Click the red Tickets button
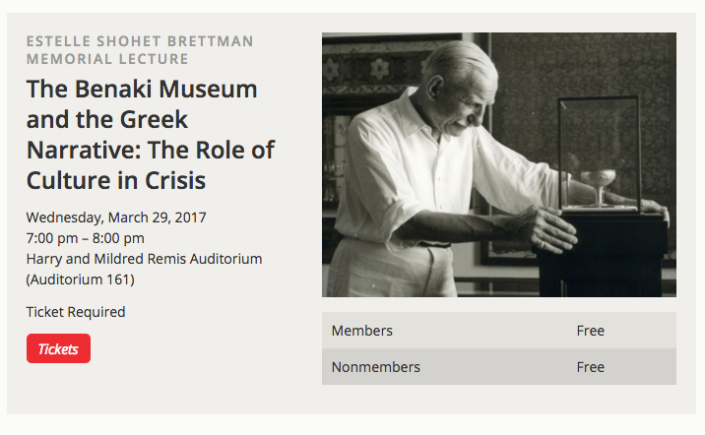 pyautogui.click(x=58, y=348)
